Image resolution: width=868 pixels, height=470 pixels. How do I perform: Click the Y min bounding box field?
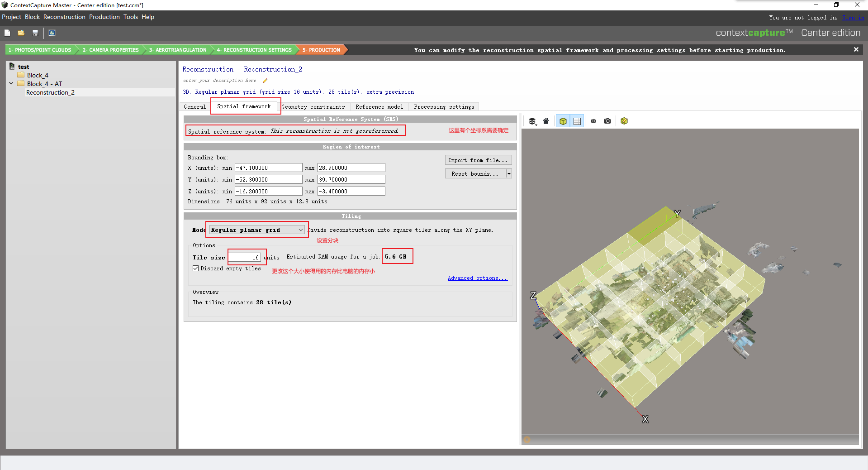coord(268,179)
